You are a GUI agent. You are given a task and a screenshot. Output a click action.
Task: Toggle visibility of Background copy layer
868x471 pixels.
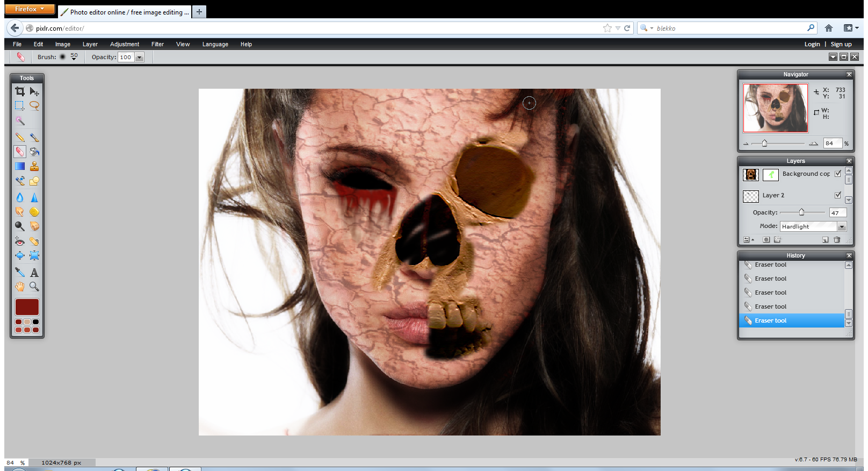pos(838,173)
